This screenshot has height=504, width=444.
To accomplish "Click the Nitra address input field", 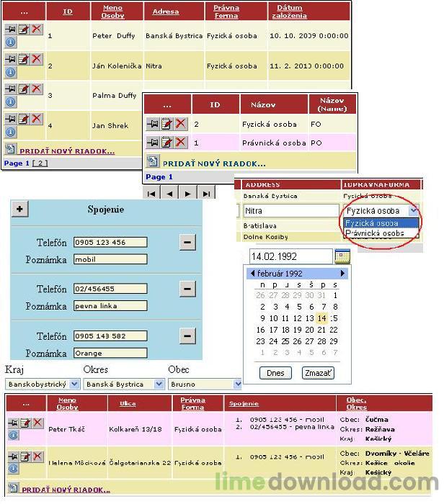I will tap(291, 211).
